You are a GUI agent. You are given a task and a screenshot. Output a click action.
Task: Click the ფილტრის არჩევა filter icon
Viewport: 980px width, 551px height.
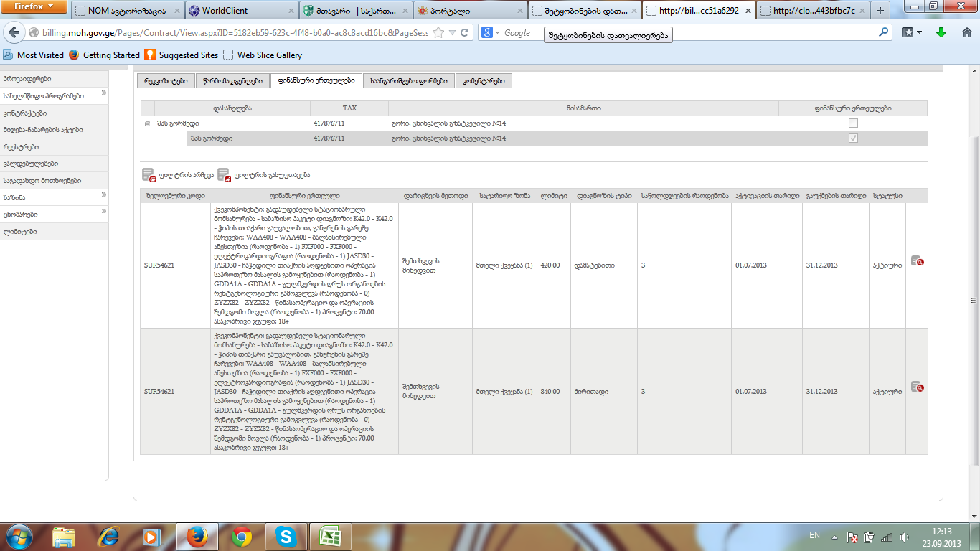(149, 174)
